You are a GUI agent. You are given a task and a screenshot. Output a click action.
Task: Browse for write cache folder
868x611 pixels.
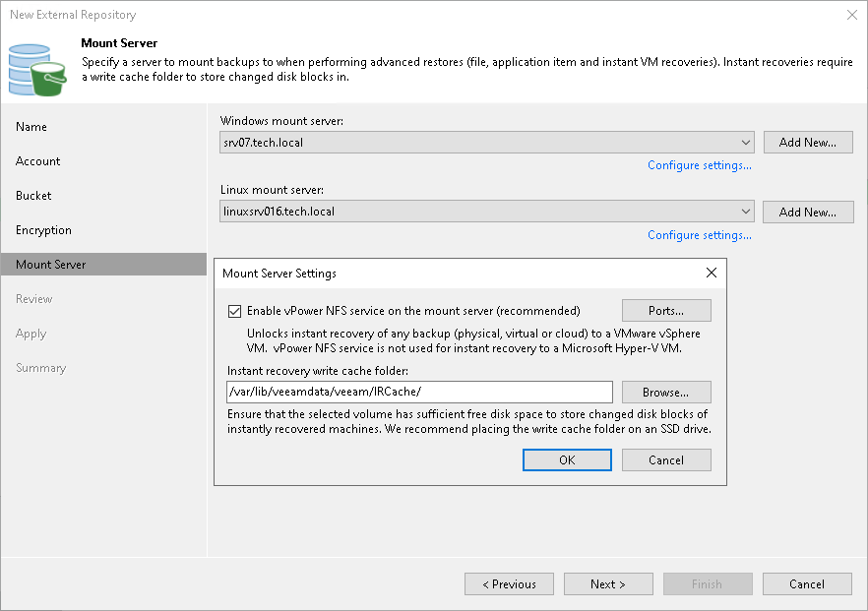point(666,393)
